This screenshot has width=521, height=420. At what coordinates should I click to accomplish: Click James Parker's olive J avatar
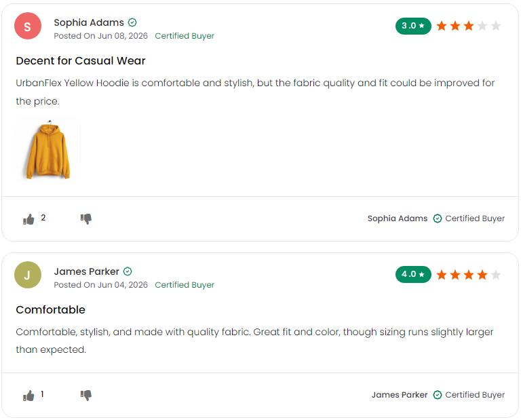28,275
